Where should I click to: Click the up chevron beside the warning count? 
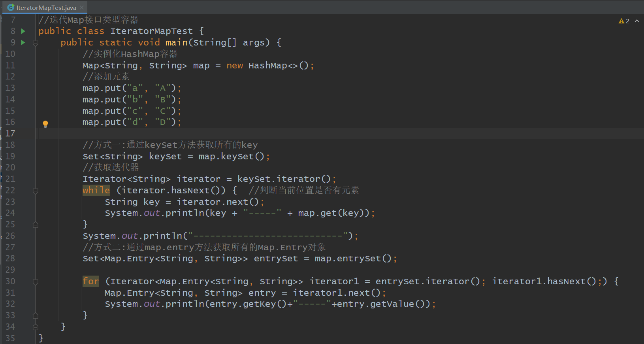coord(637,21)
